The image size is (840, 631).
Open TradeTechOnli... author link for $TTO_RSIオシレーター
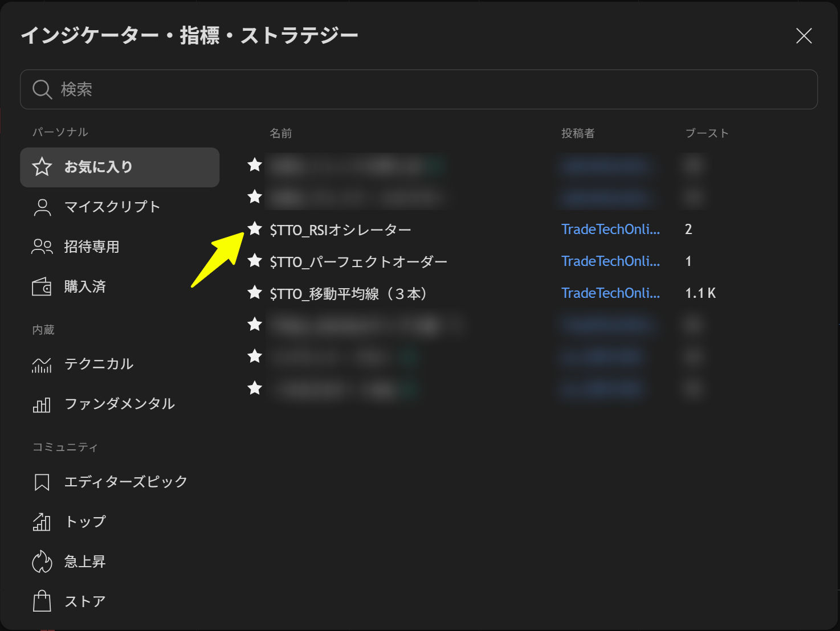click(x=610, y=229)
